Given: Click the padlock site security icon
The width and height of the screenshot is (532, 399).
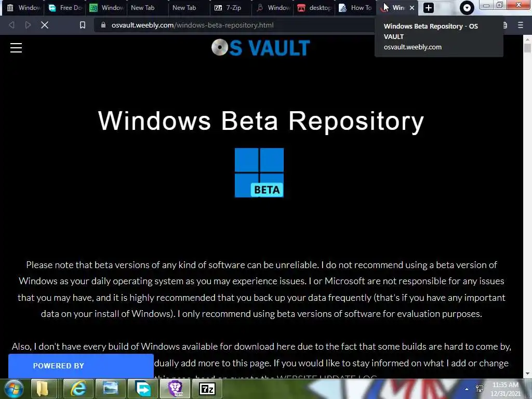Looking at the screenshot, I should pyautogui.click(x=103, y=25).
